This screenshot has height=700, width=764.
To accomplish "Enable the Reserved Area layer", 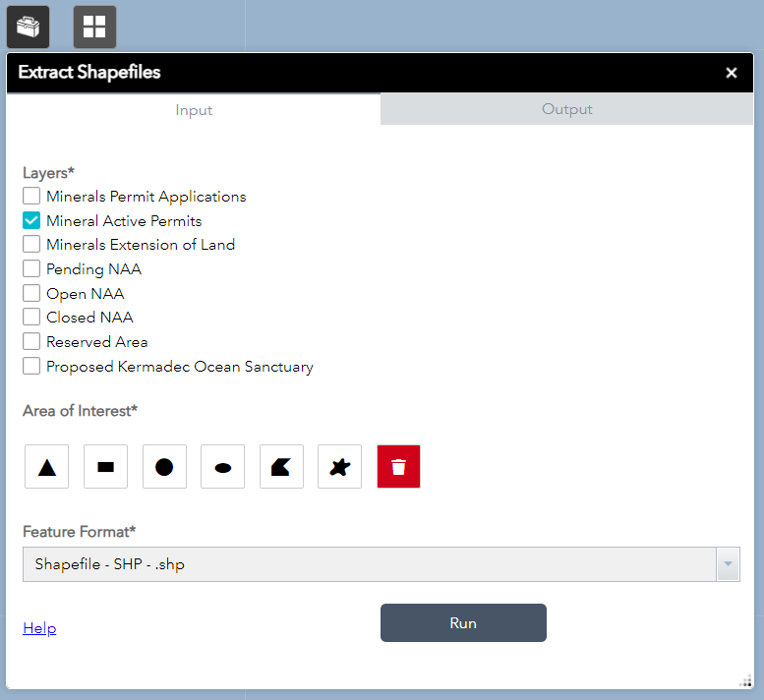I will tap(31, 342).
